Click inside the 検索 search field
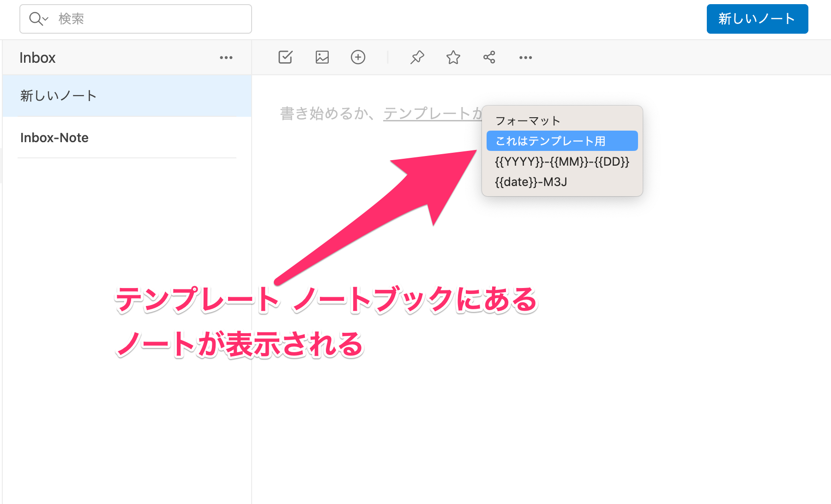The height and width of the screenshot is (504, 831). [x=115, y=18]
